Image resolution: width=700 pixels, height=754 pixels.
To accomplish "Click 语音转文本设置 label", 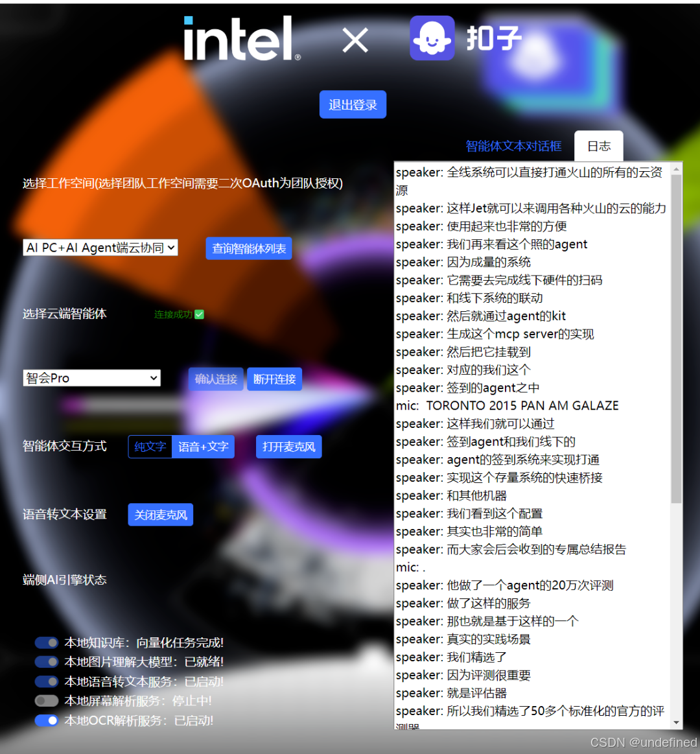I will tap(64, 515).
